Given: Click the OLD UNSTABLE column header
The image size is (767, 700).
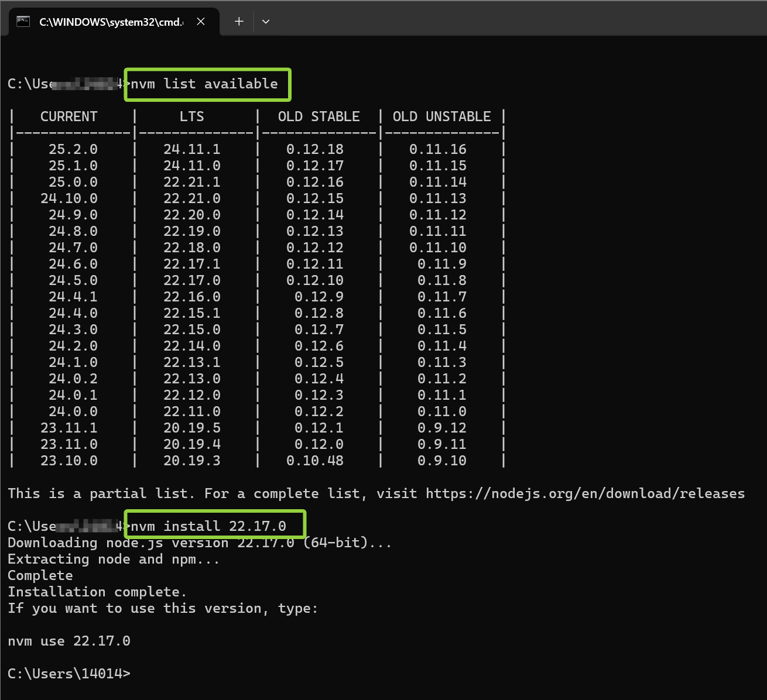Looking at the screenshot, I should pos(441,116).
